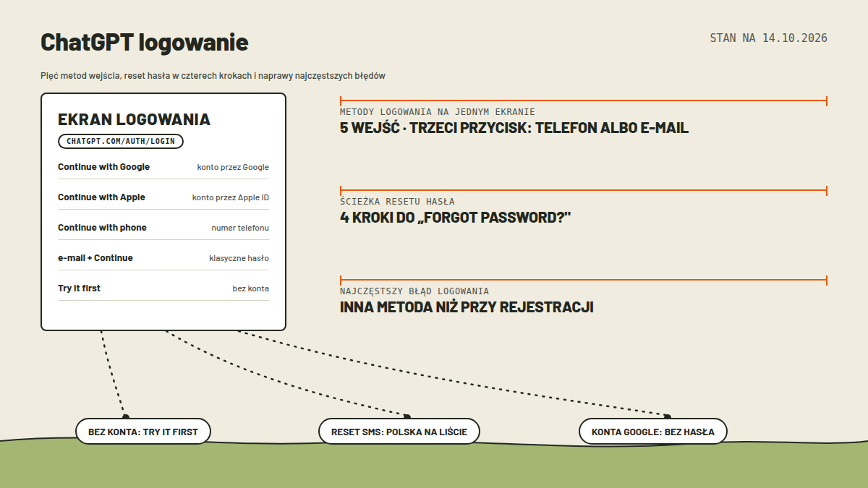This screenshot has height=488, width=868.
Task: Choose Continue with Apple
Action: [x=101, y=197]
